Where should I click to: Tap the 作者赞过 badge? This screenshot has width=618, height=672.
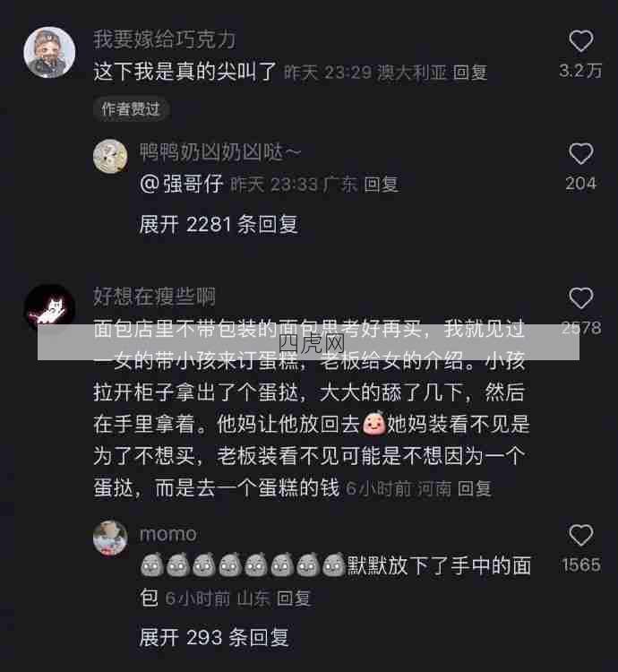tap(131, 109)
